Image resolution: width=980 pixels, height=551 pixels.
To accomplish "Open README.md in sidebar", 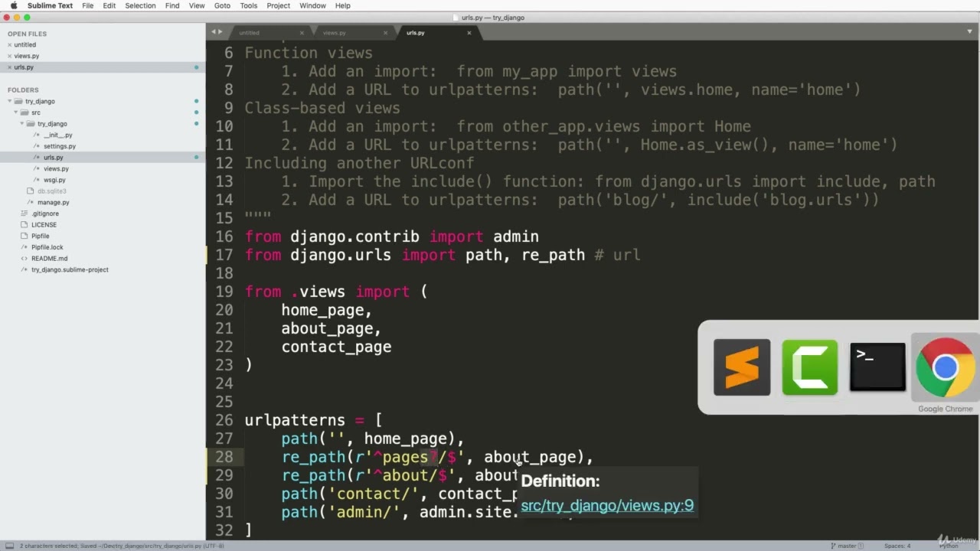I will tap(50, 259).
